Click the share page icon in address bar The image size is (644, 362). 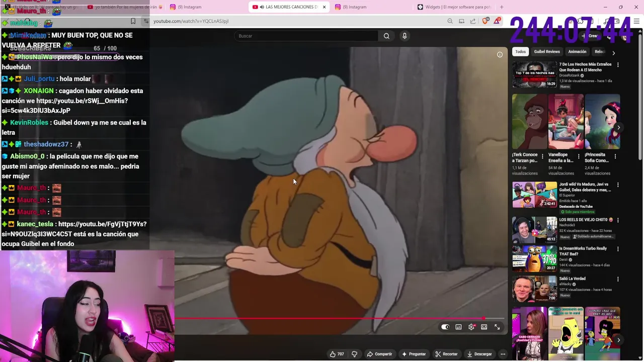coord(473,21)
